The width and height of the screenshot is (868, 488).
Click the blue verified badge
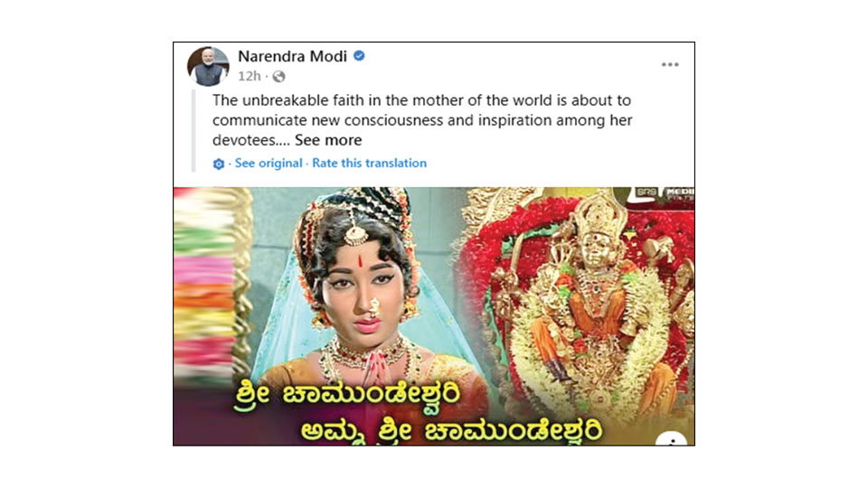tap(359, 56)
